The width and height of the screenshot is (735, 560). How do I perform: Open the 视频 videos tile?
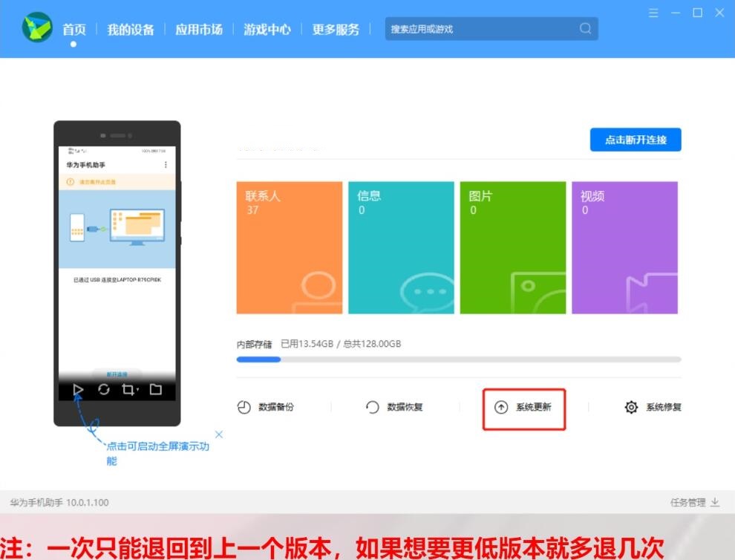point(625,247)
